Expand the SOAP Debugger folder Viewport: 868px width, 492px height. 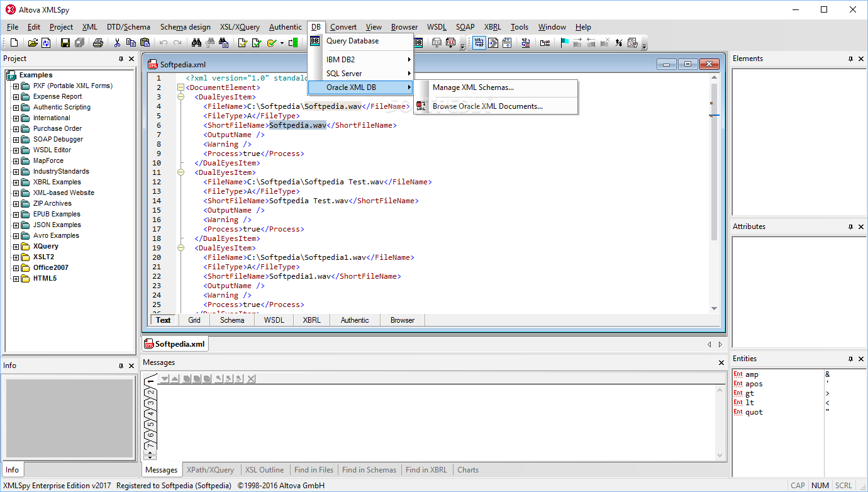[16, 140]
